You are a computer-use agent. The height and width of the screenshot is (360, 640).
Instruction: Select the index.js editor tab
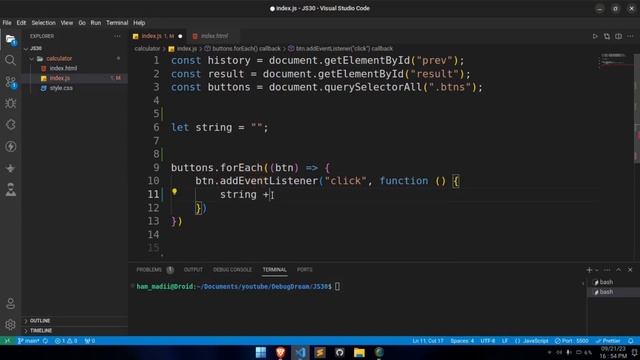pos(158,36)
